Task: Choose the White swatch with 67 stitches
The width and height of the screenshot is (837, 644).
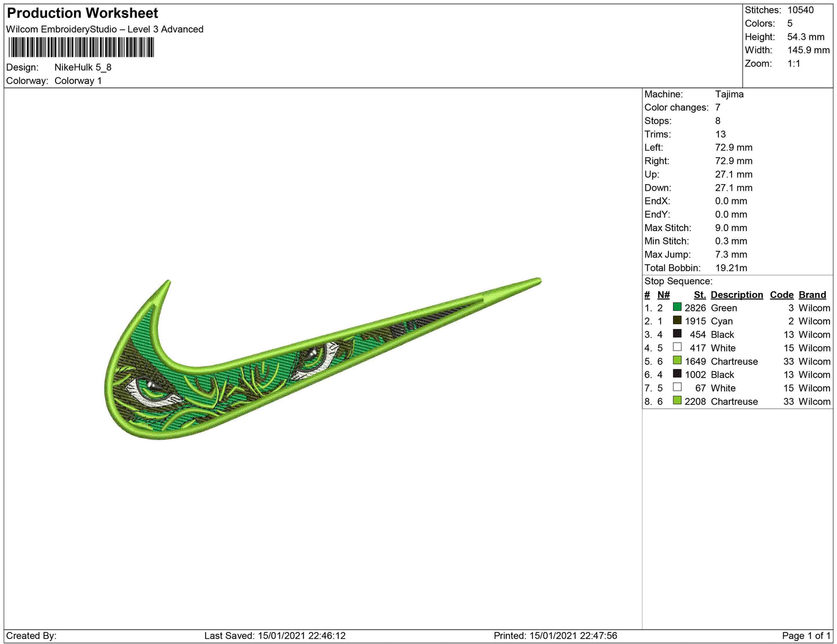Action: point(677,387)
